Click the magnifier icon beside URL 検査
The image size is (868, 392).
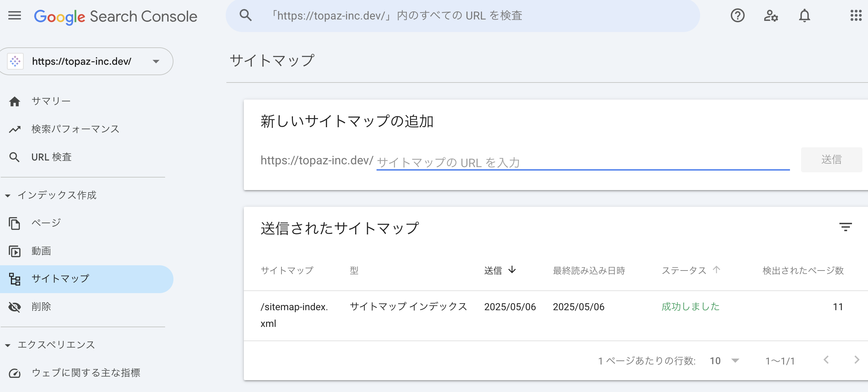(14, 157)
